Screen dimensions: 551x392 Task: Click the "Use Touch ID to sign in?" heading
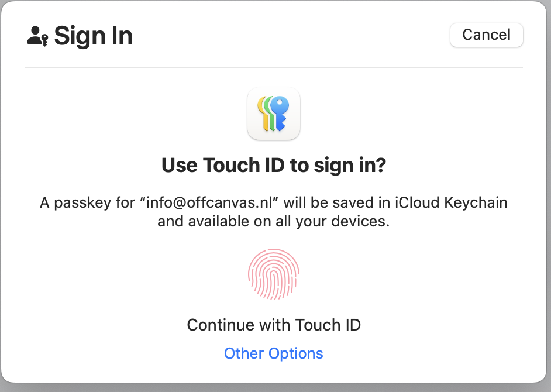pyautogui.click(x=274, y=166)
